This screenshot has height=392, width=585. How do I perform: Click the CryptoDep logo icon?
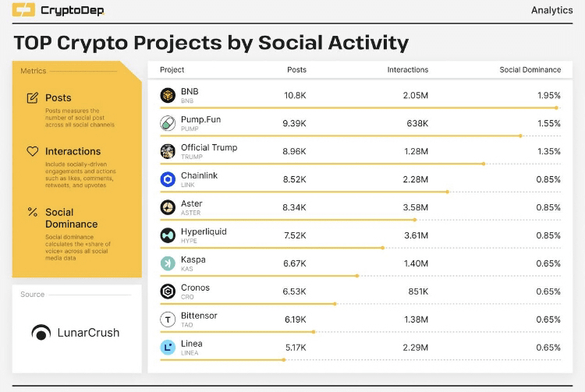click(x=23, y=10)
